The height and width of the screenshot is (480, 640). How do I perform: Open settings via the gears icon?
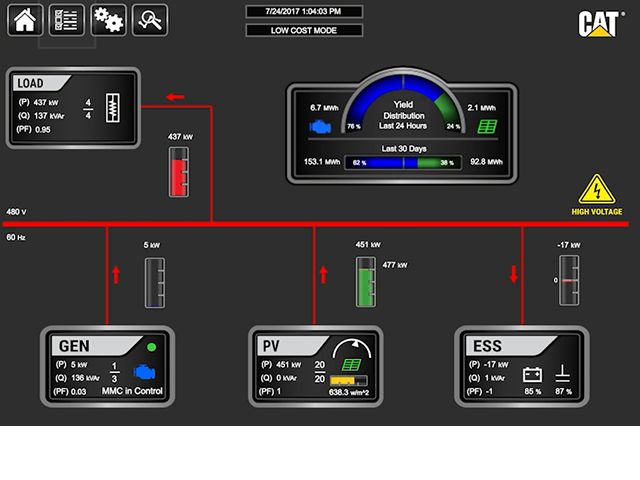point(108,19)
